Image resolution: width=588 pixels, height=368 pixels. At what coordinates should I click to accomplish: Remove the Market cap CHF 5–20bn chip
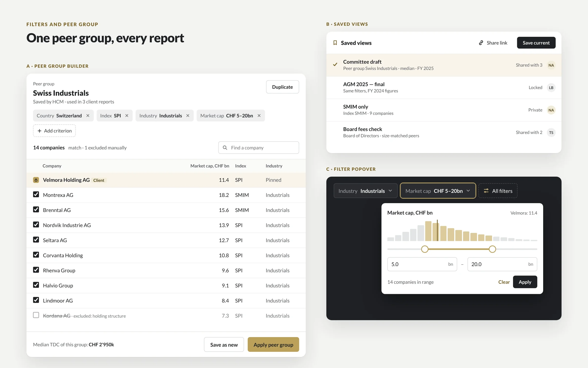259,116
